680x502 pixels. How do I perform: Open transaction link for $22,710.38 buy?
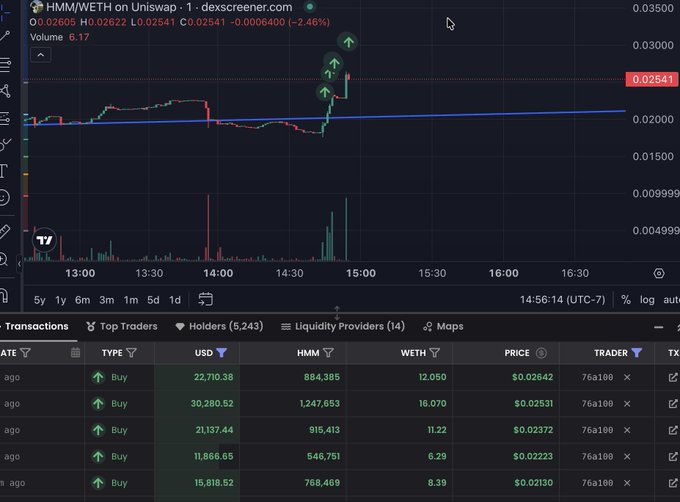(673, 377)
